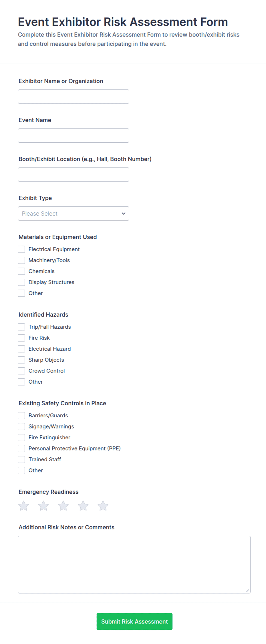This screenshot has width=266, height=644.
Task: Give Emergency Readiness five stars
Action: pyautogui.click(x=103, y=506)
